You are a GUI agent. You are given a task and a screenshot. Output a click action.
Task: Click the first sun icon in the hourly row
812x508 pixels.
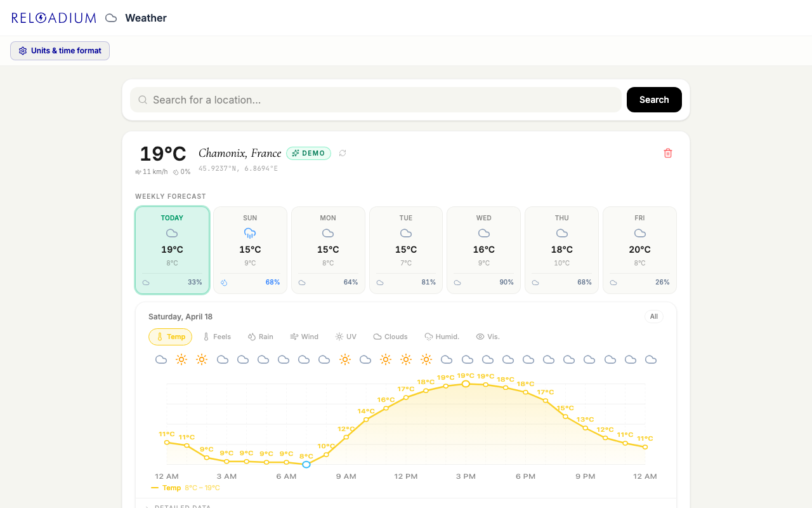[181, 359]
